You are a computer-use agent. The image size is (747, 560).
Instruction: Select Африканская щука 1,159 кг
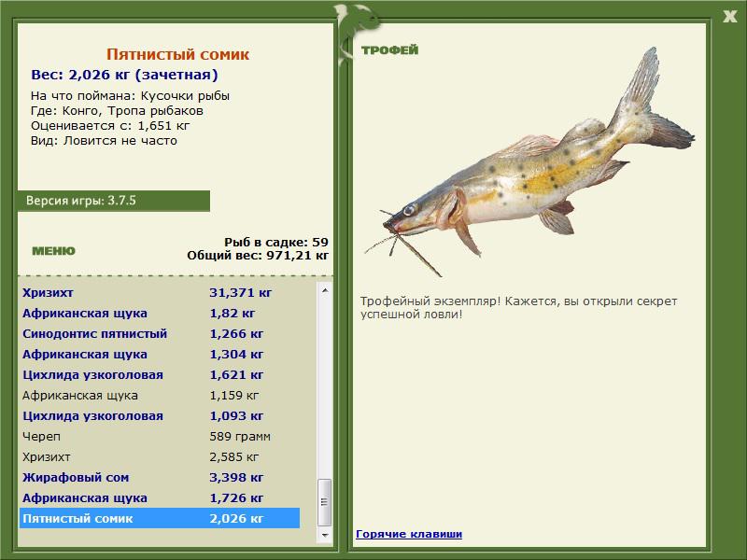(160, 395)
